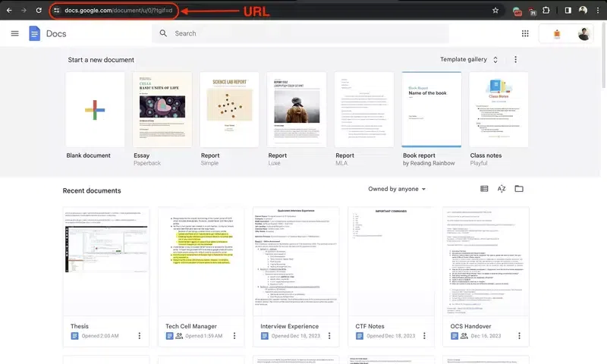The image size is (607, 364).
Task: Open the browser extensions puzzle icon
Action: tap(546, 11)
